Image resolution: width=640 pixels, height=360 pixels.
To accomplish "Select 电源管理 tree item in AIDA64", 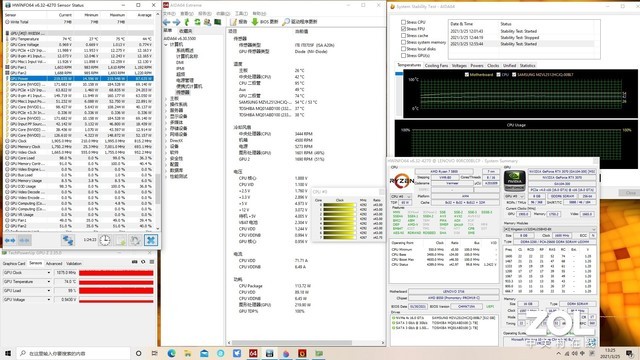I will coord(185,80).
